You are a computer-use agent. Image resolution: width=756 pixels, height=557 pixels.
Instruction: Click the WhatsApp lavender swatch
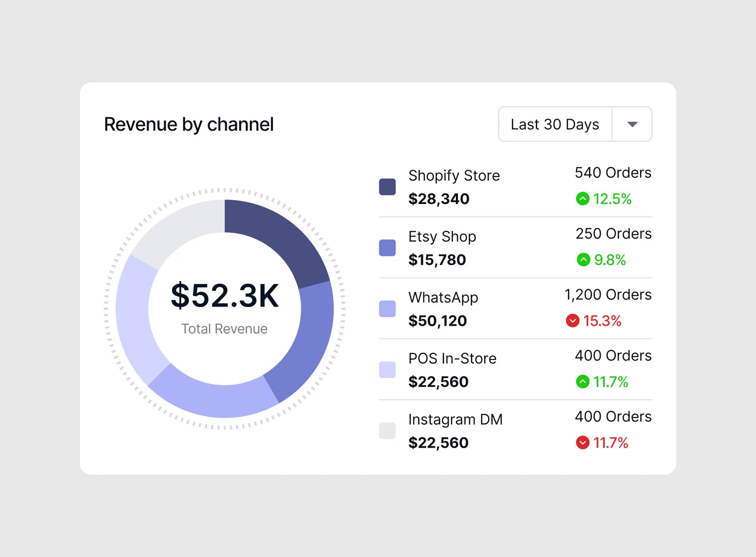(387, 309)
